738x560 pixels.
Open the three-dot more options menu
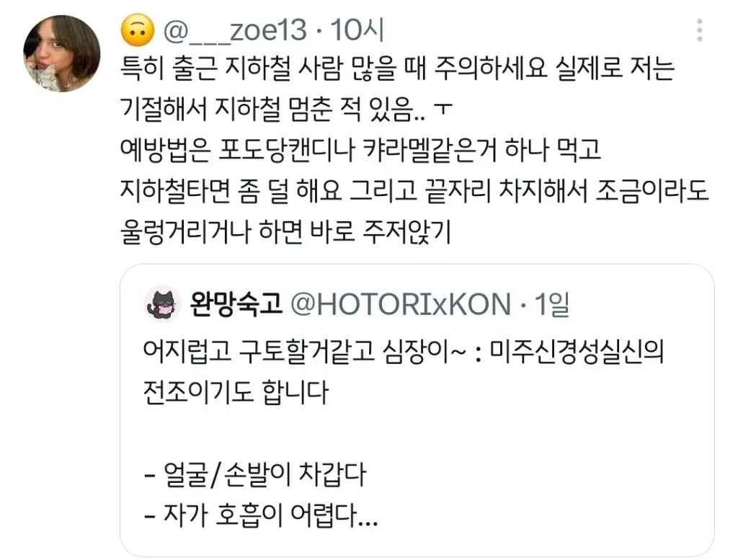(700, 30)
